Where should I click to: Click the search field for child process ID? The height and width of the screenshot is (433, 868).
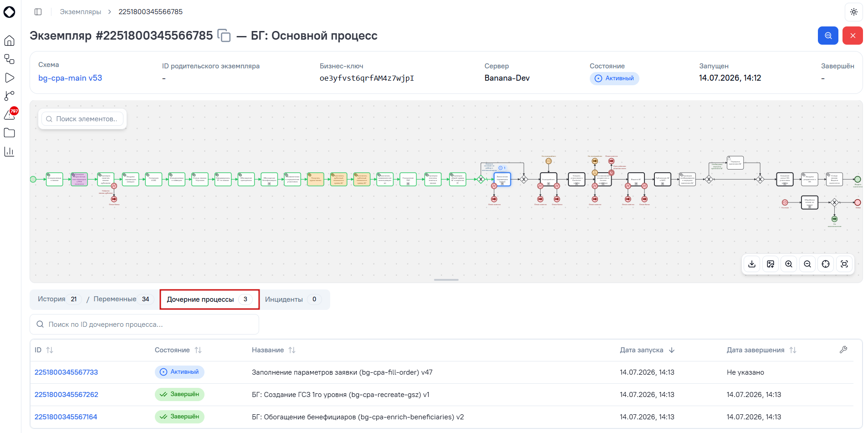point(144,325)
